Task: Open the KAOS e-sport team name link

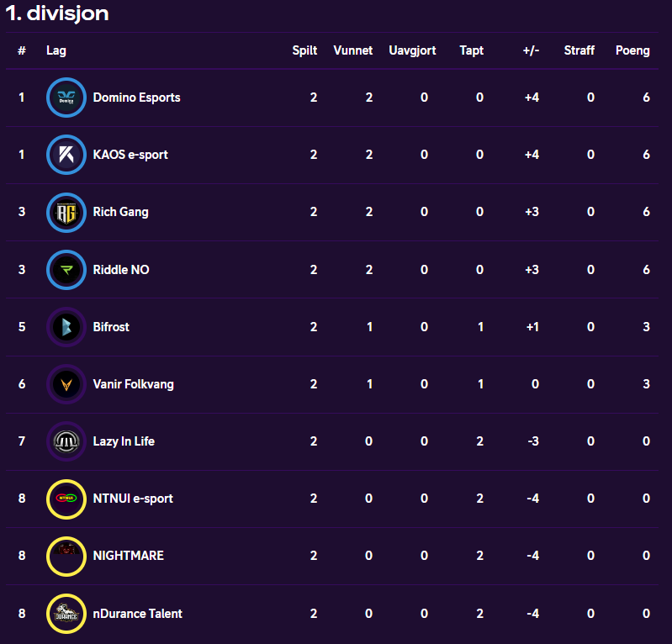Action: 130,155
